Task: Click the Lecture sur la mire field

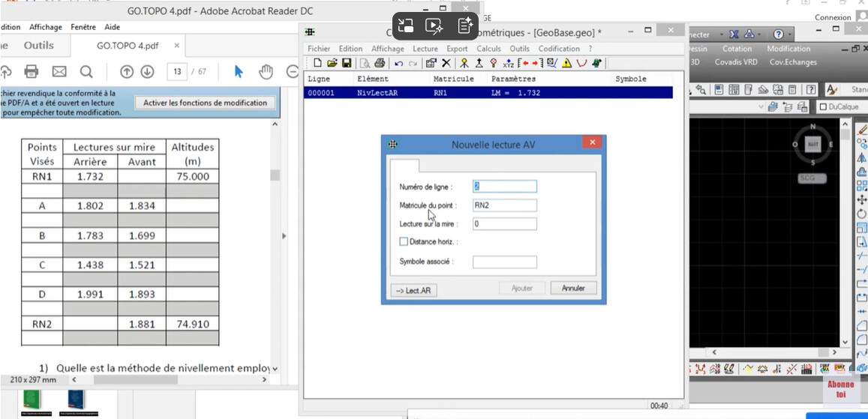Action: pyautogui.click(x=504, y=223)
